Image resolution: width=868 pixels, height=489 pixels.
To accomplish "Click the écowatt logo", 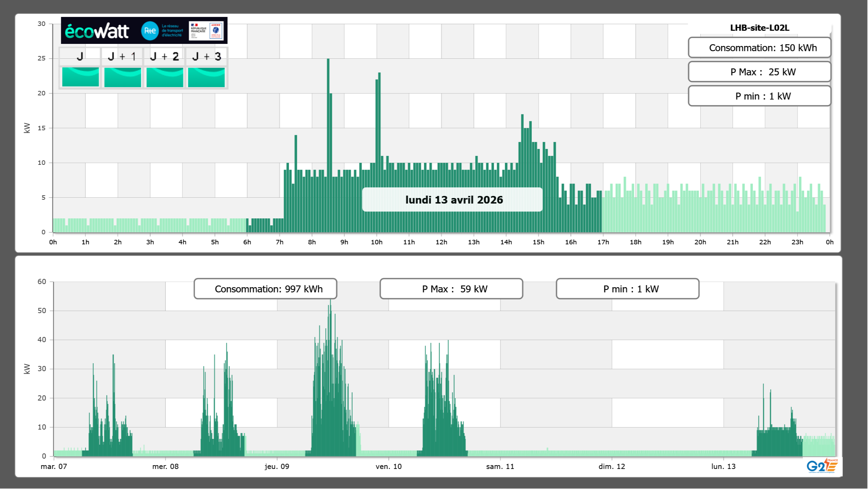I will (x=97, y=31).
